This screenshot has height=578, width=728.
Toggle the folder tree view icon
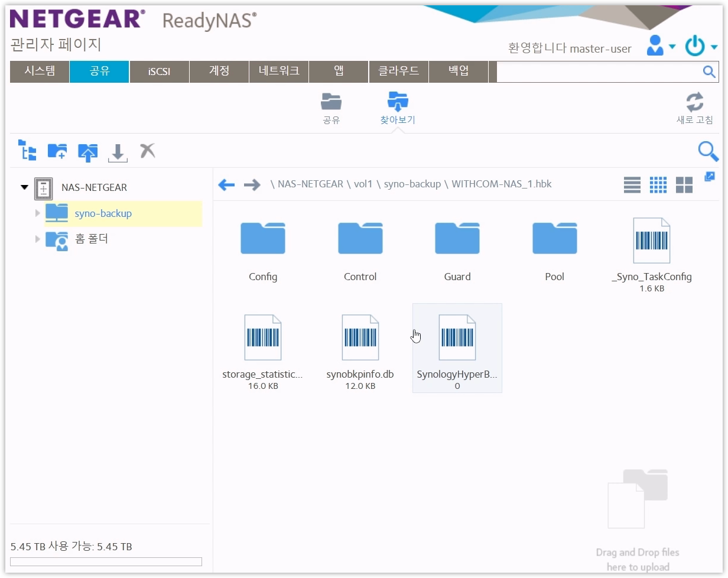point(27,151)
